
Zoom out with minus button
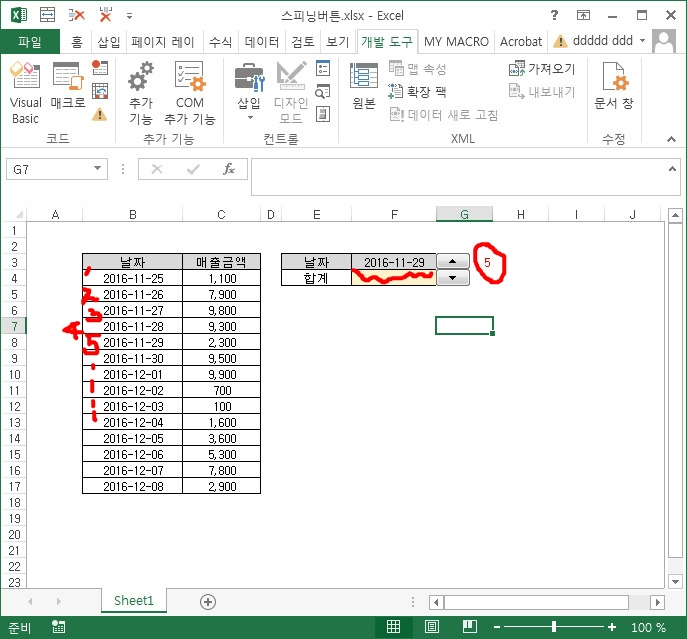click(x=497, y=627)
